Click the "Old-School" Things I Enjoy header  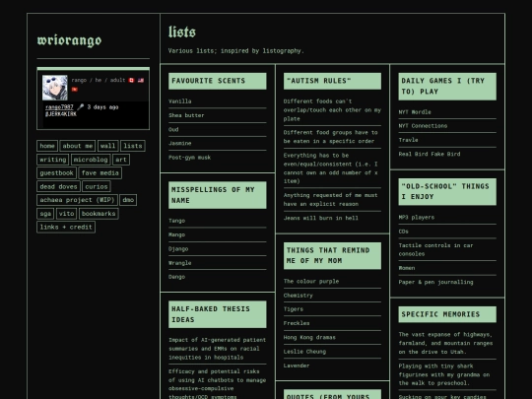tap(447, 192)
